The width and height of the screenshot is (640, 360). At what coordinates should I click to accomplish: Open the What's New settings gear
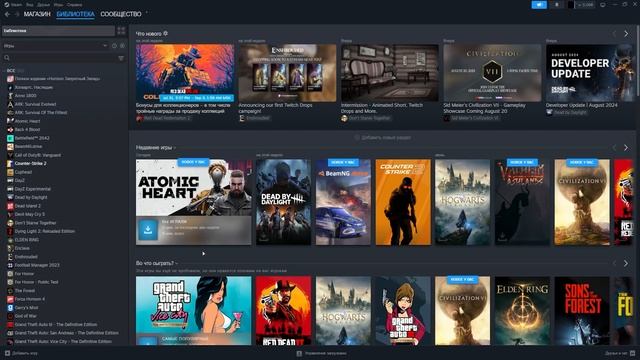point(166,33)
